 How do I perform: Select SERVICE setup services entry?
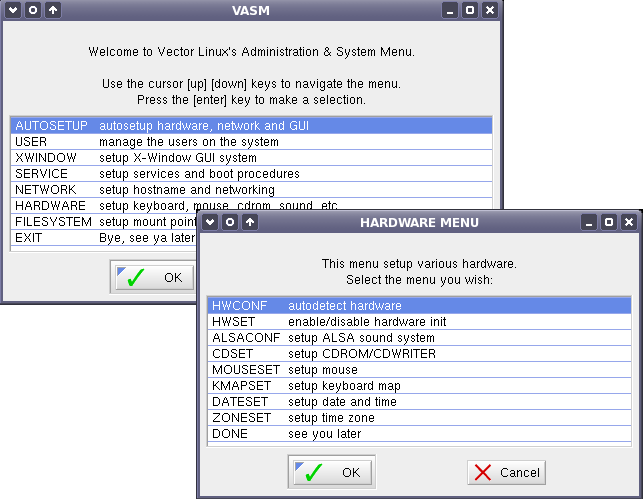(251, 174)
